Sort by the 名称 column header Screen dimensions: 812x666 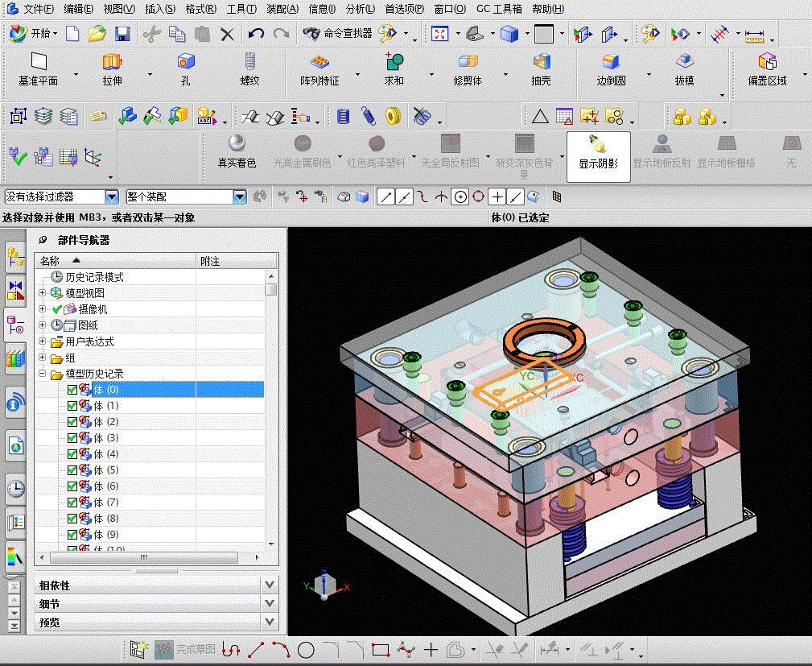click(x=115, y=261)
